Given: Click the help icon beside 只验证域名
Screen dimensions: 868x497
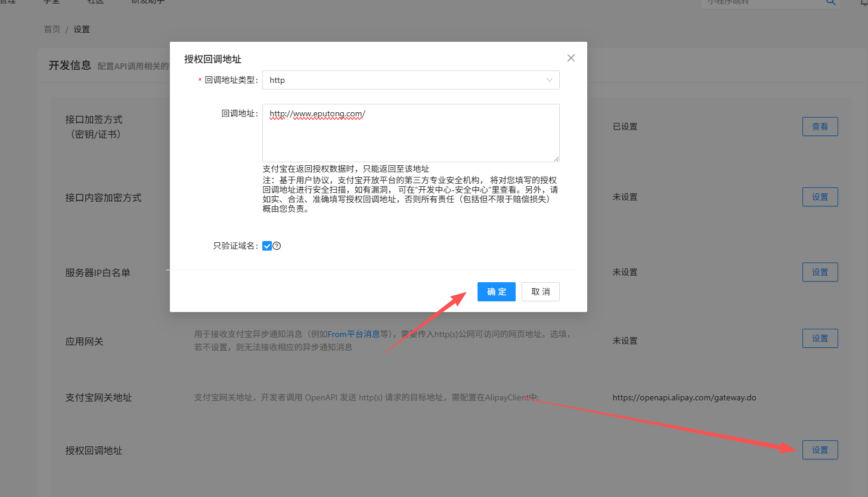Looking at the screenshot, I should [277, 246].
